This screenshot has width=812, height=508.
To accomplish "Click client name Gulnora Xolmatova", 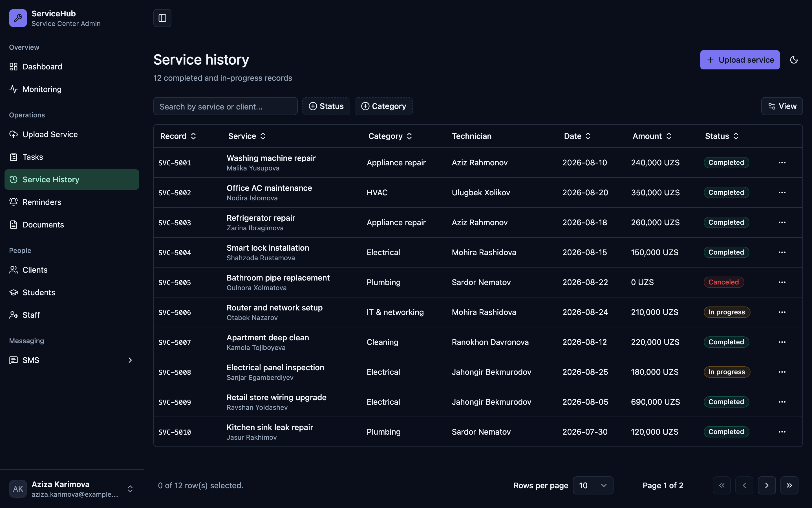I will (x=256, y=288).
